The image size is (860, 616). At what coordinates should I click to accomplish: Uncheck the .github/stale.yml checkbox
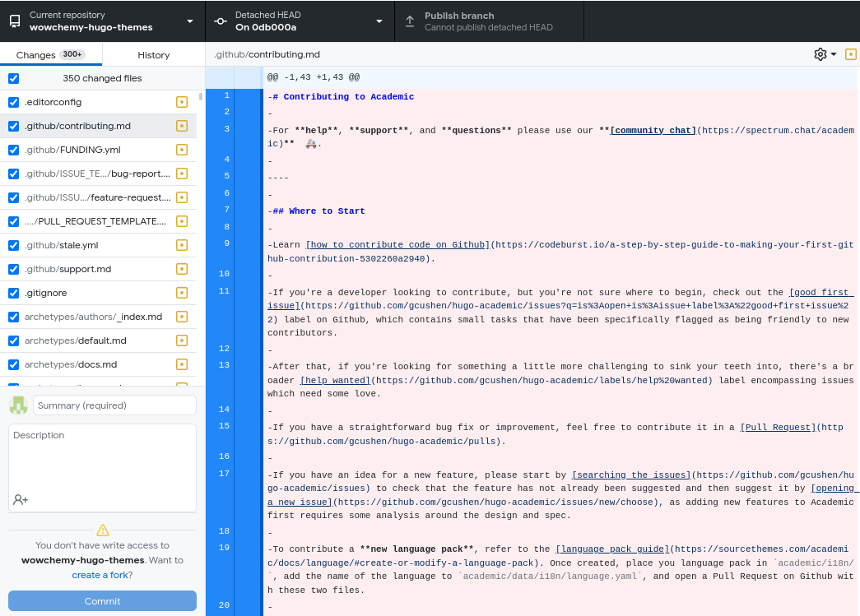coord(14,245)
